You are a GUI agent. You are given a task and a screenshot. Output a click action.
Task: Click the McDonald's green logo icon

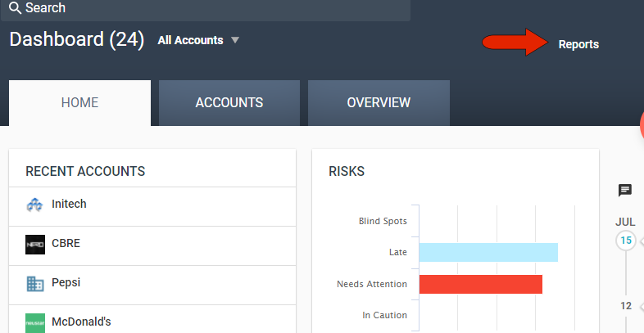click(x=34, y=322)
